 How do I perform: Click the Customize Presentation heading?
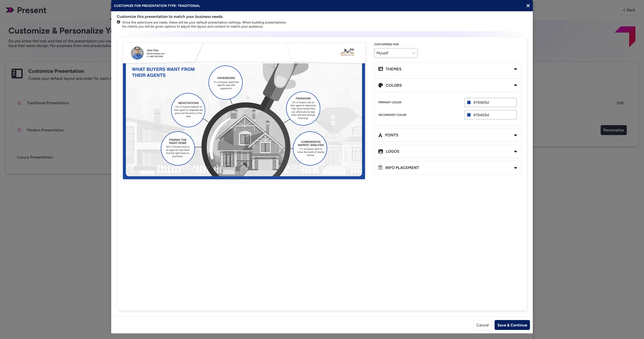[56, 71]
